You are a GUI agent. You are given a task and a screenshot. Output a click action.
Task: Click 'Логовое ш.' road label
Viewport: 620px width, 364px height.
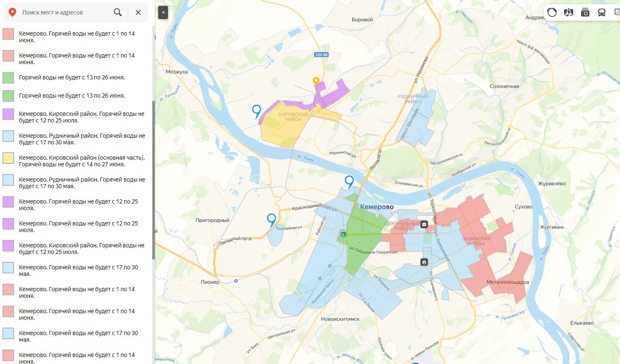(376, 160)
